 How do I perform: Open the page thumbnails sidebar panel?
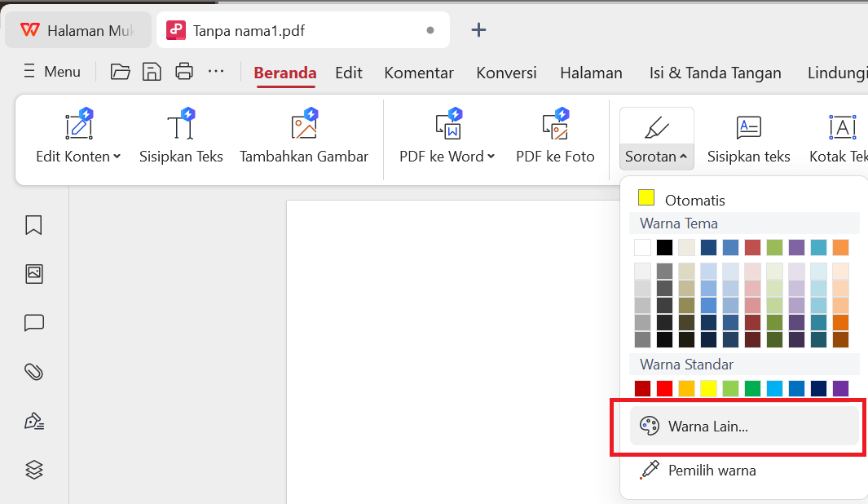click(33, 274)
